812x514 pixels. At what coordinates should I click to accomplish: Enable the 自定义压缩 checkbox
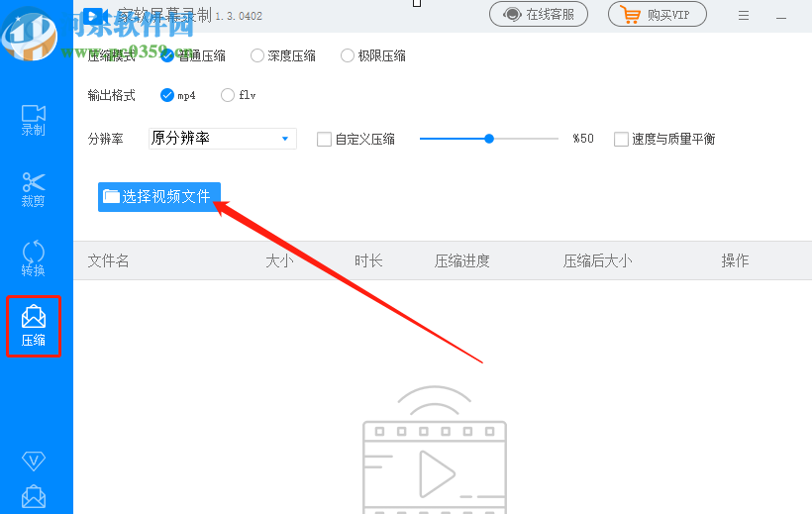pos(324,139)
